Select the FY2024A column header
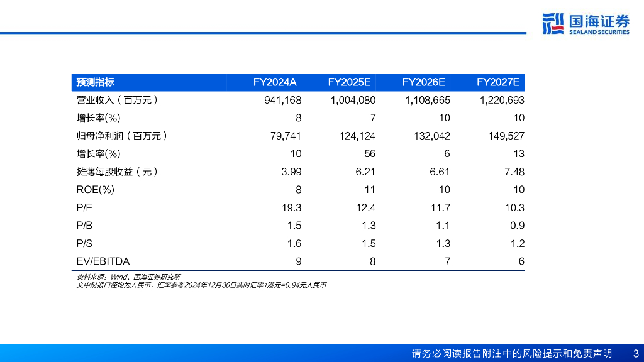The height and width of the screenshot is (362, 644). [275, 82]
